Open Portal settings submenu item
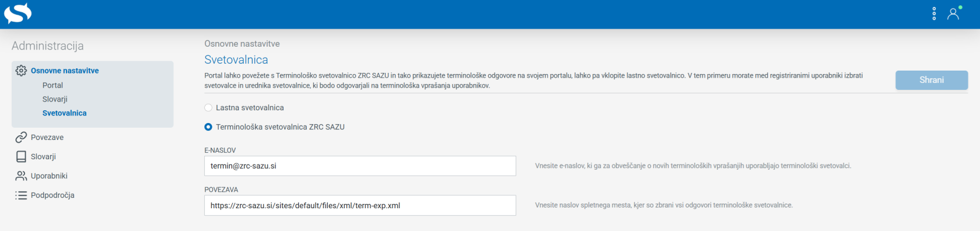 coord(52,85)
